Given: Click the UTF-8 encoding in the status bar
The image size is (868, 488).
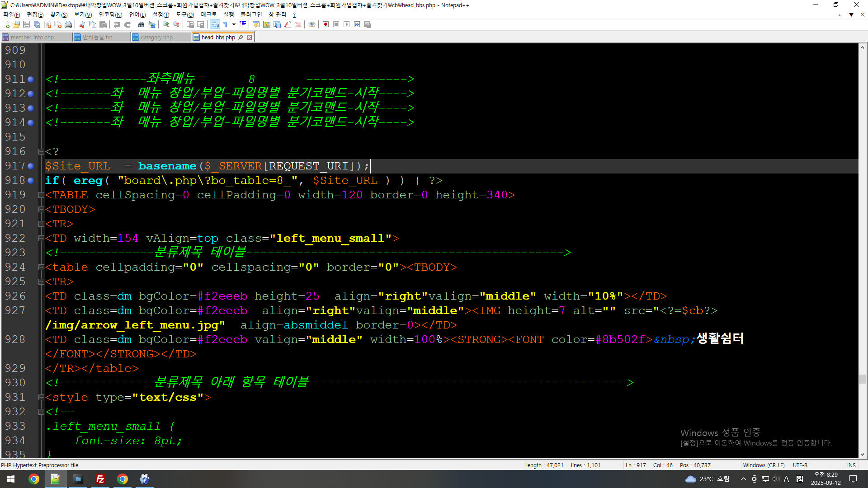Looking at the screenshot, I should [800, 465].
